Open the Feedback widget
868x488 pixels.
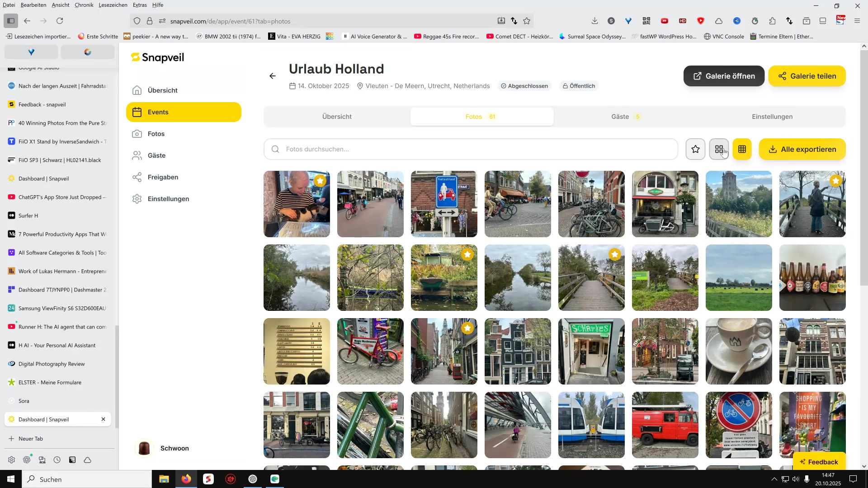tap(819, 462)
